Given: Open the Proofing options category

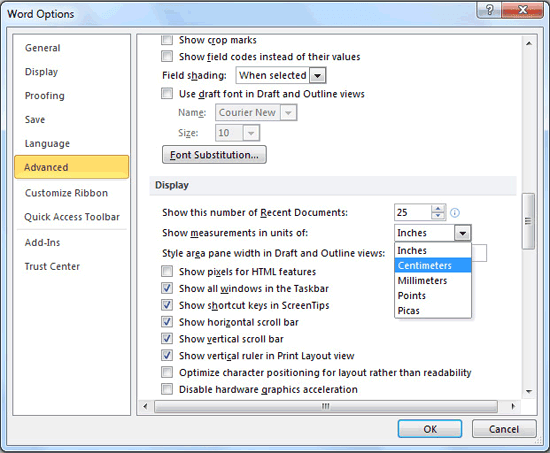Looking at the screenshot, I should click(x=72, y=95).
